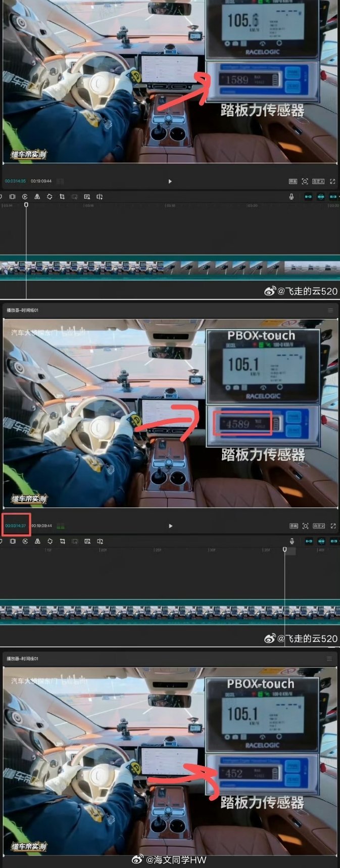Click the top timeline playhead marker
340x868 pixels.
26,205
